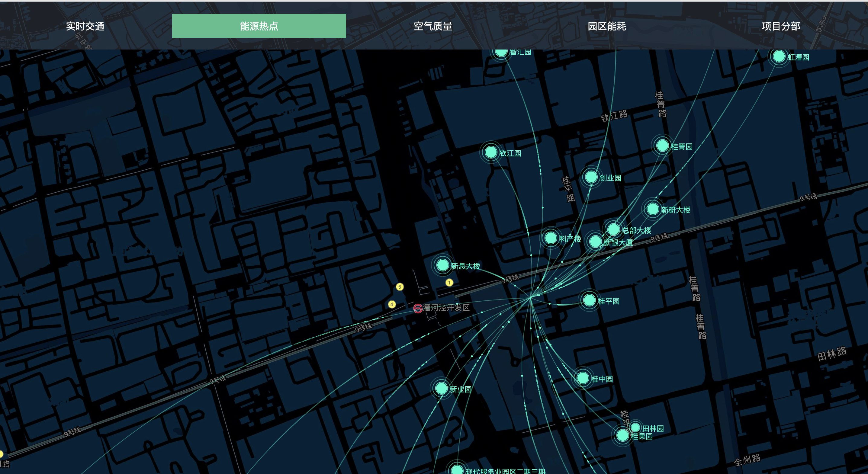This screenshot has width=868, height=474.
Task: Select the 能源热点 tab
Action: coord(259,26)
